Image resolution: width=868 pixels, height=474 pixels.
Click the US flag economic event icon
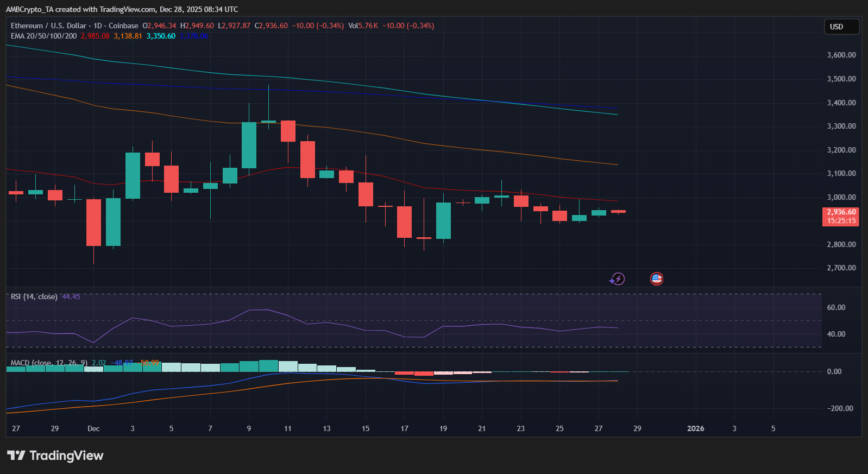(657, 279)
